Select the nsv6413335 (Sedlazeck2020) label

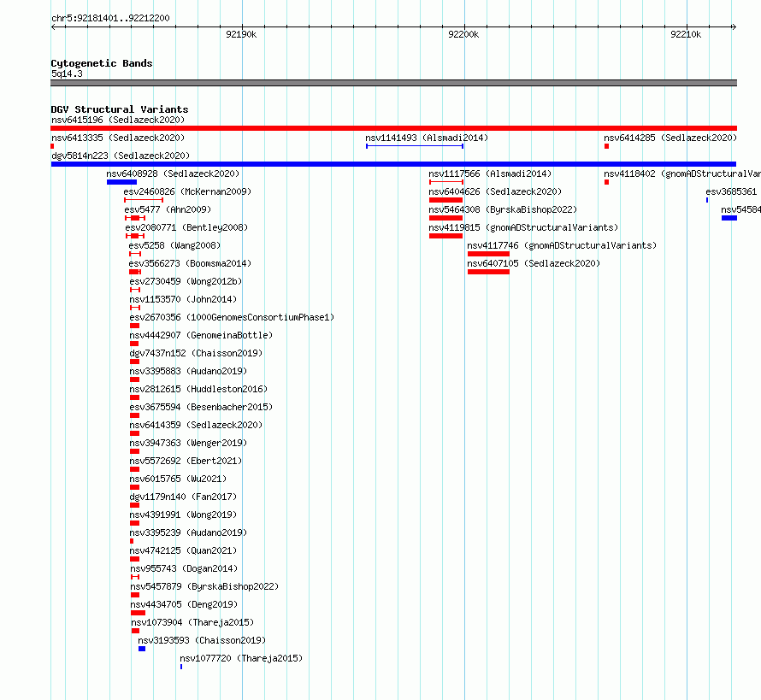(x=118, y=138)
